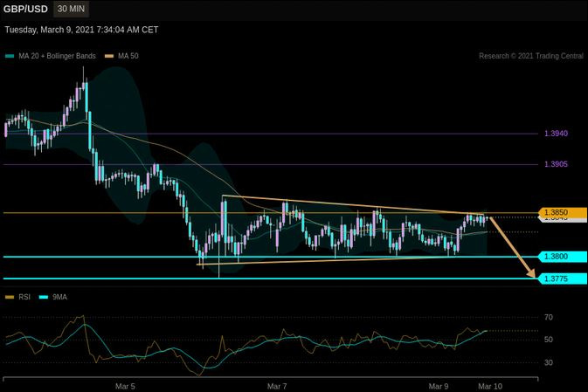Click the 'Mar 5' date axis label
This screenshot has height=392, width=588.
[x=125, y=387]
